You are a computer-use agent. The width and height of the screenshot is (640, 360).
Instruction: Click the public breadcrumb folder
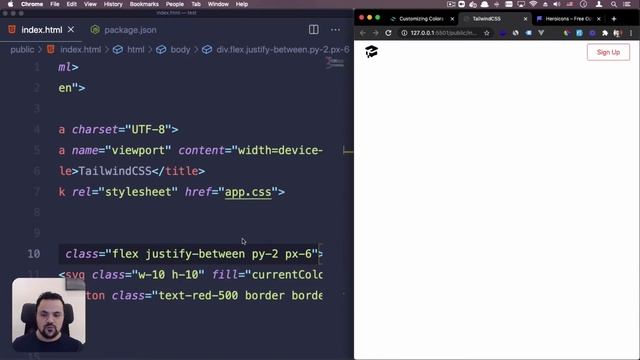[x=22, y=49]
